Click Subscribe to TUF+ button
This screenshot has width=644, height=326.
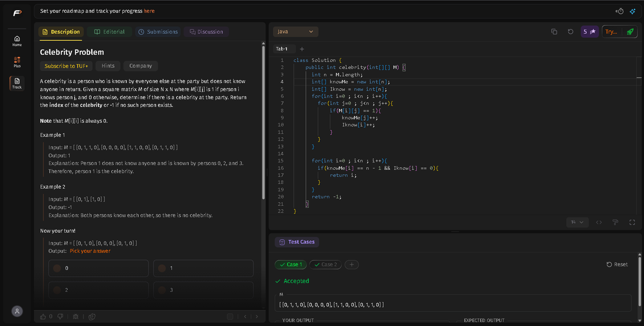pyautogui.click(x=67, y=66)
